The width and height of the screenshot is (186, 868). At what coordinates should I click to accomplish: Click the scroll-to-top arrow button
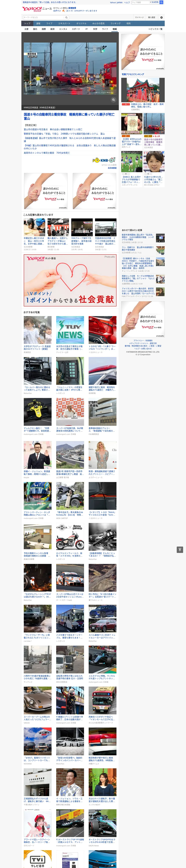point(180,550)
